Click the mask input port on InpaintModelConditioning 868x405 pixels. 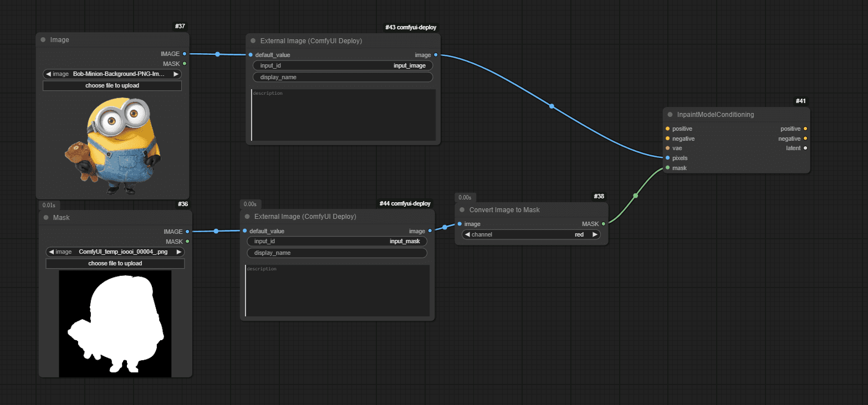click(x=667, y=168)
